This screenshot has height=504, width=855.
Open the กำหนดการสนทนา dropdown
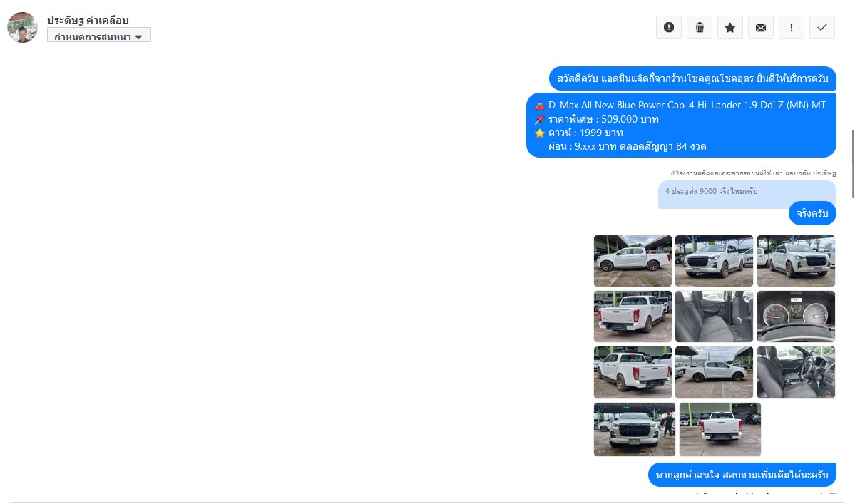tap(98, 36)
